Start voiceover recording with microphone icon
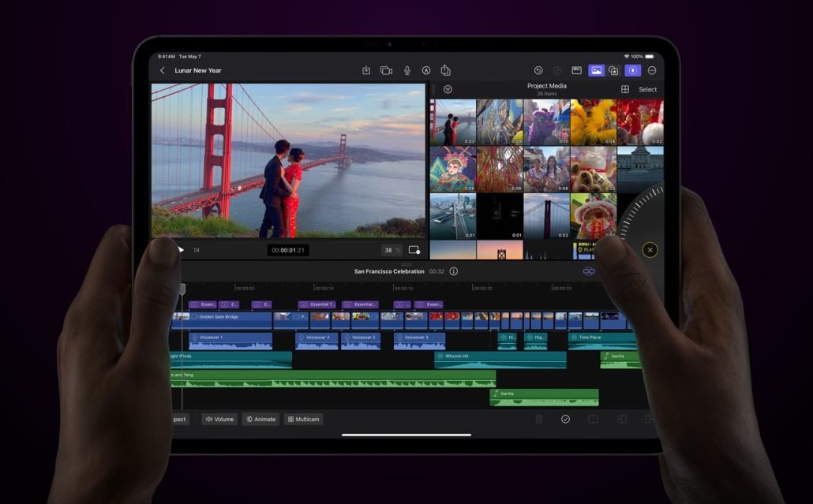This screenshot has height=504, width=813. tap(407, 70)
